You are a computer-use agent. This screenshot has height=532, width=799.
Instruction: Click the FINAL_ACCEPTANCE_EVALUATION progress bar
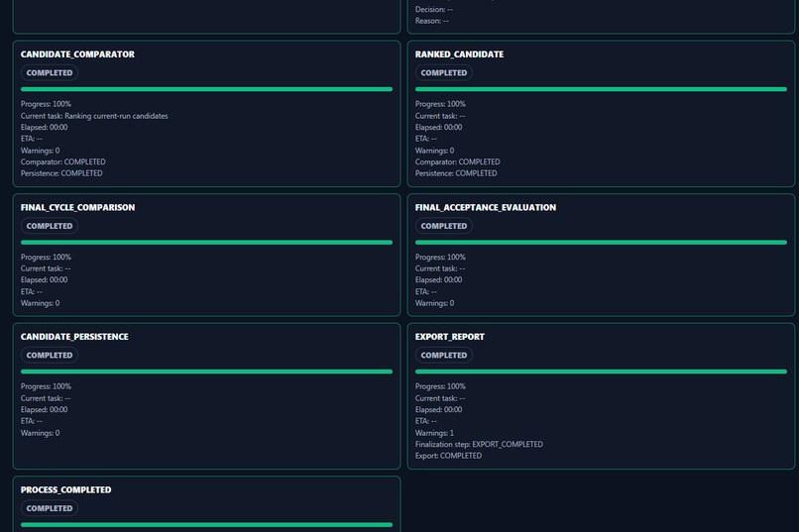coord(601,243)
